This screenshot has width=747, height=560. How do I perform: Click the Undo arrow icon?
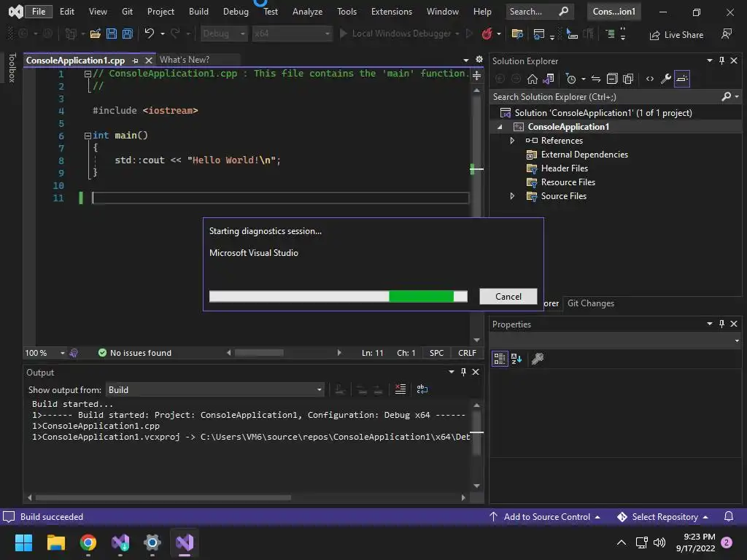pyautogui.click(x=149, y=34)
